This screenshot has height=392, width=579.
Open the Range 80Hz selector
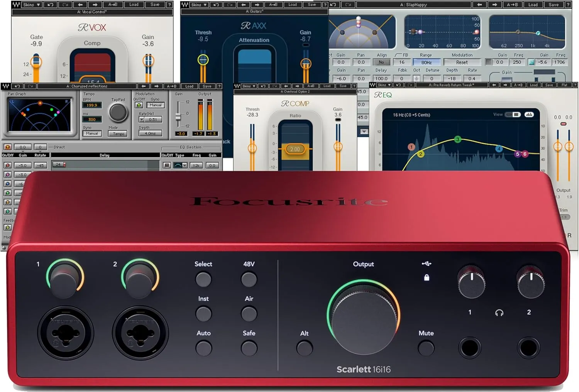point(426,62)
